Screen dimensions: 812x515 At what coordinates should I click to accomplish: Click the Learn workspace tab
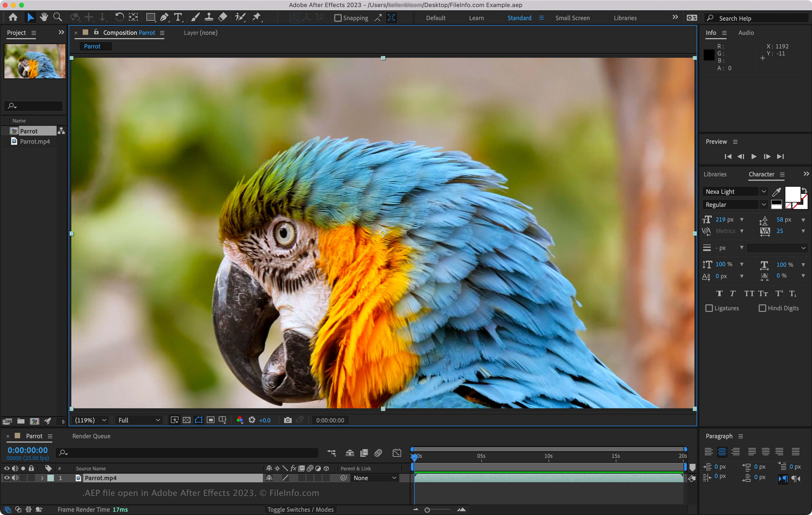[x=476, y=18]
